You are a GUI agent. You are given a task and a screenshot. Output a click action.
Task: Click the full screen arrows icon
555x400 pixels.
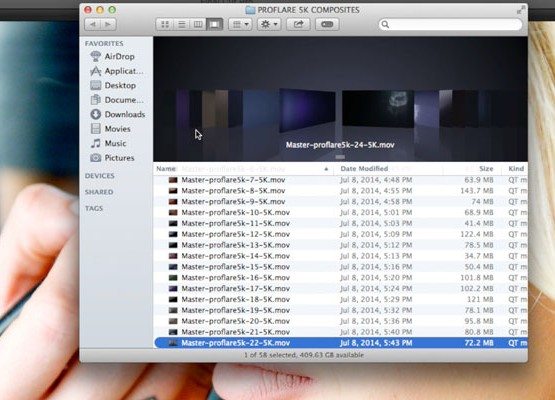(520, 10)
